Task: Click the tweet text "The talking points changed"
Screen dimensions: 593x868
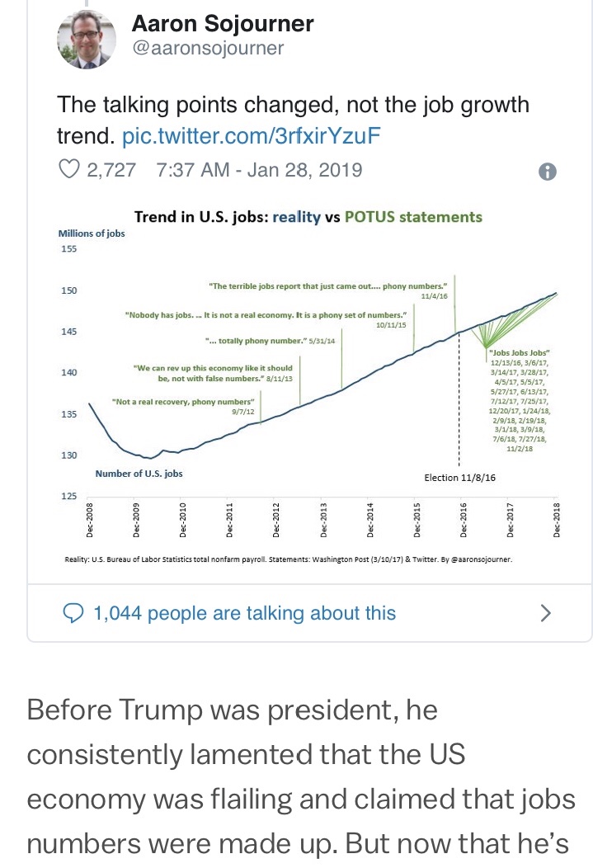Action: pyautogui.click(x=293, y=106)
